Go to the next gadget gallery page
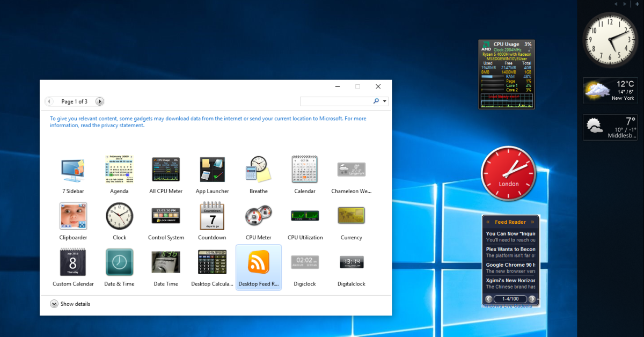644x337 pixels. (100, 101)
